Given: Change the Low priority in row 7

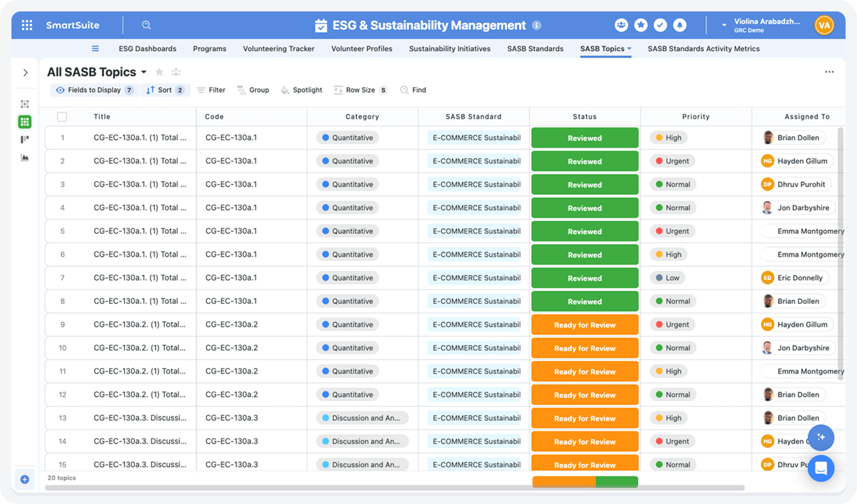Looking at the screenshot, I should (667, 278).
